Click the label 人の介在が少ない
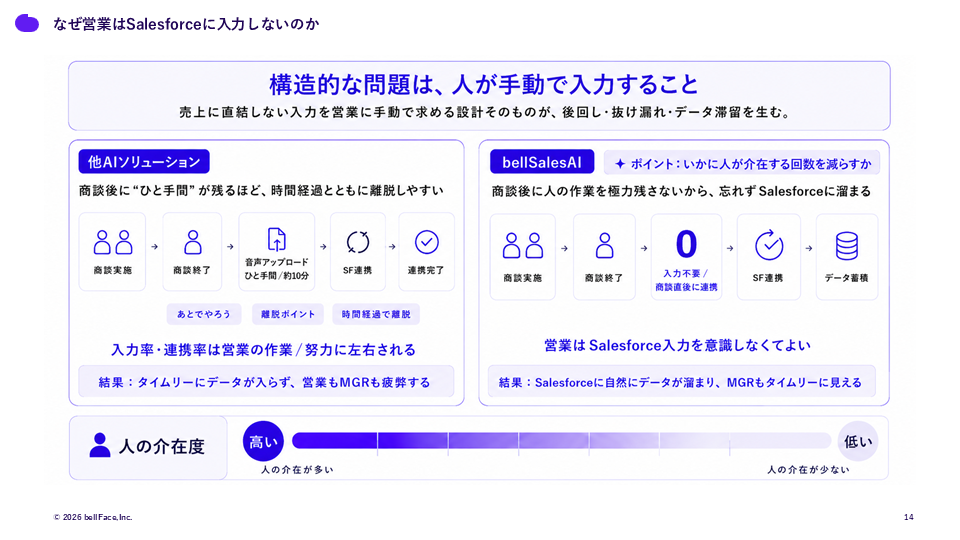 [808, 470]
